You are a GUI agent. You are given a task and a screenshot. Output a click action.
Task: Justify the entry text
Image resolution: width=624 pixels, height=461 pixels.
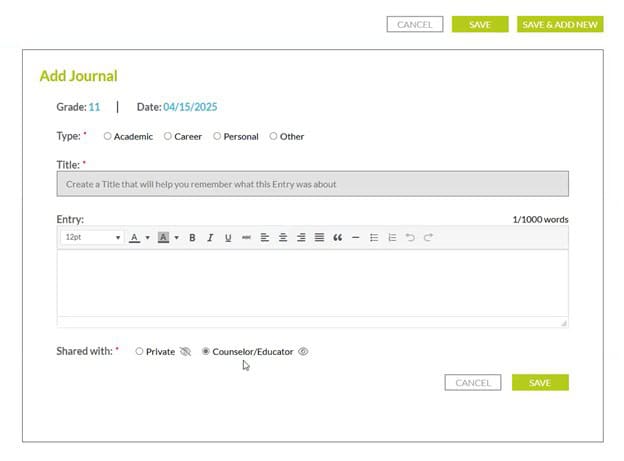[319, 238]
